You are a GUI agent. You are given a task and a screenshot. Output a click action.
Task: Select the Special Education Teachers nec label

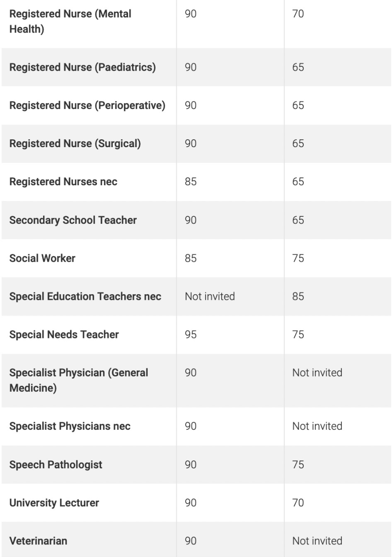85,296
